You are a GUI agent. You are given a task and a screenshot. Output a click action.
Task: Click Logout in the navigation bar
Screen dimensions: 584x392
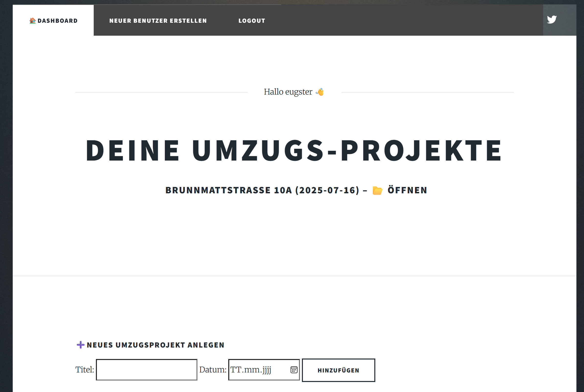click(252, 21)
